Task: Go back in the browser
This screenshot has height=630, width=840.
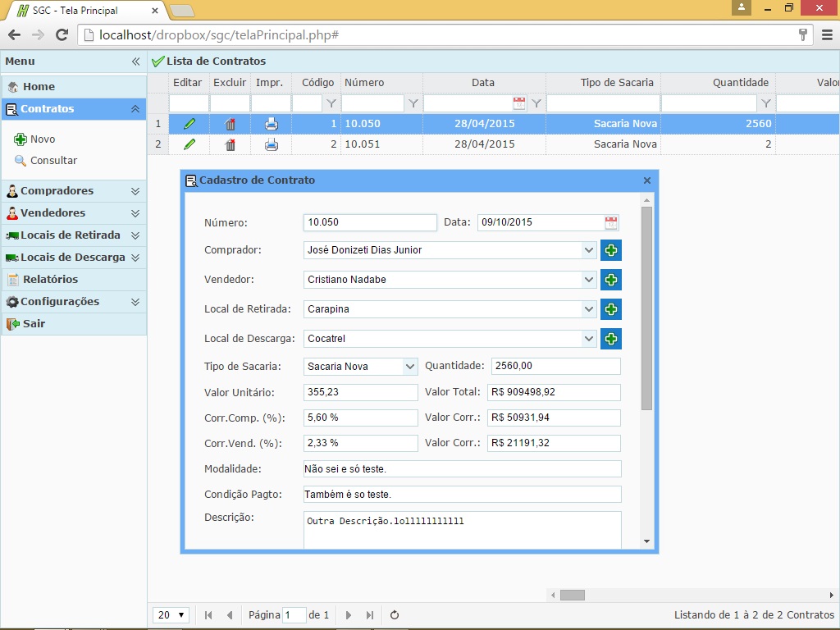Action: [15, 34]
